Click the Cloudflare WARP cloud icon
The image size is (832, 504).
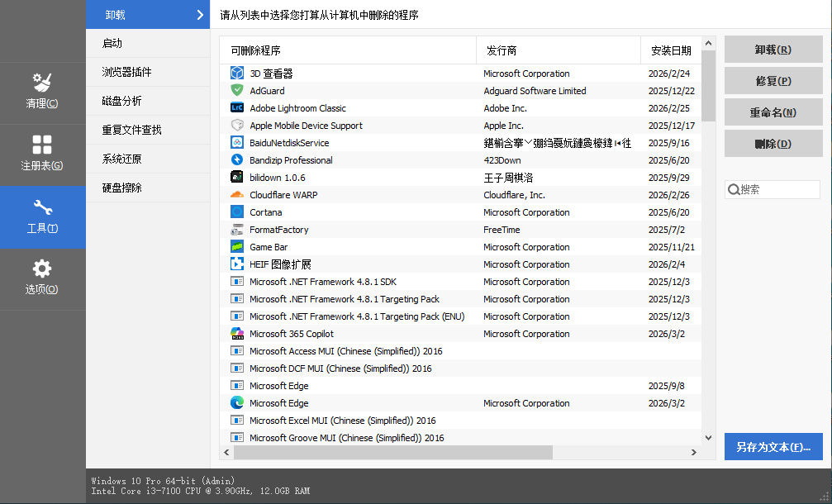237,195
